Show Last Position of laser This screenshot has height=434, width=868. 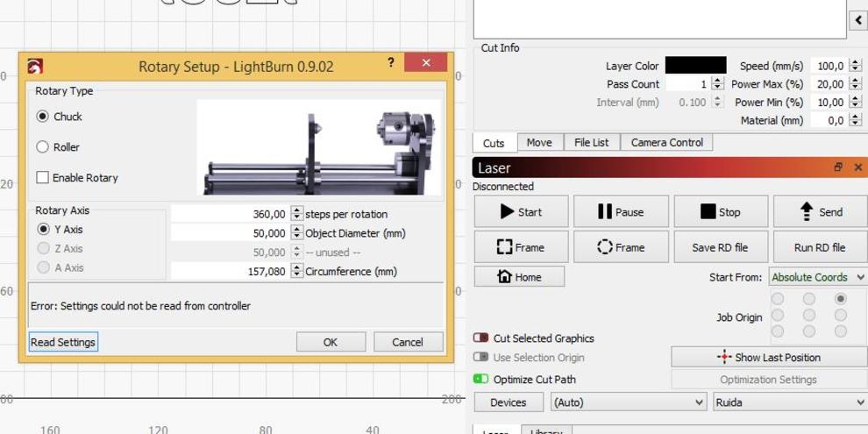coord(769,357)
